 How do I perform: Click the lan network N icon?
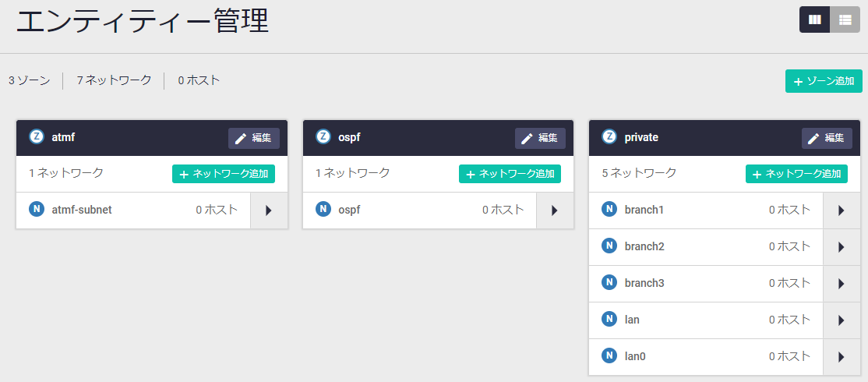point(609,319)
